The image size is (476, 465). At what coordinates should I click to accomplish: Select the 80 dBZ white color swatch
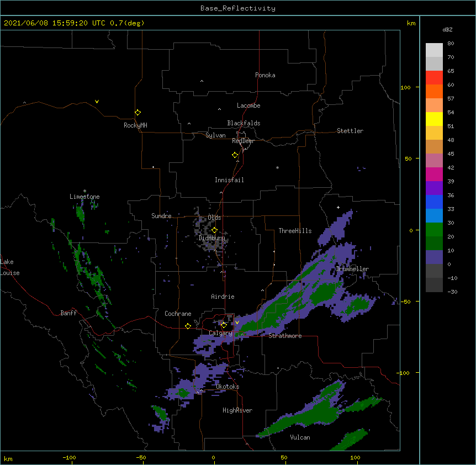434,50
